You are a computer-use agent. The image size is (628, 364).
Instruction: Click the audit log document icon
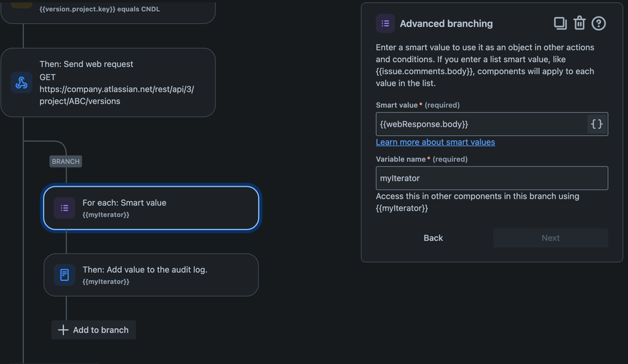[64, 275]
